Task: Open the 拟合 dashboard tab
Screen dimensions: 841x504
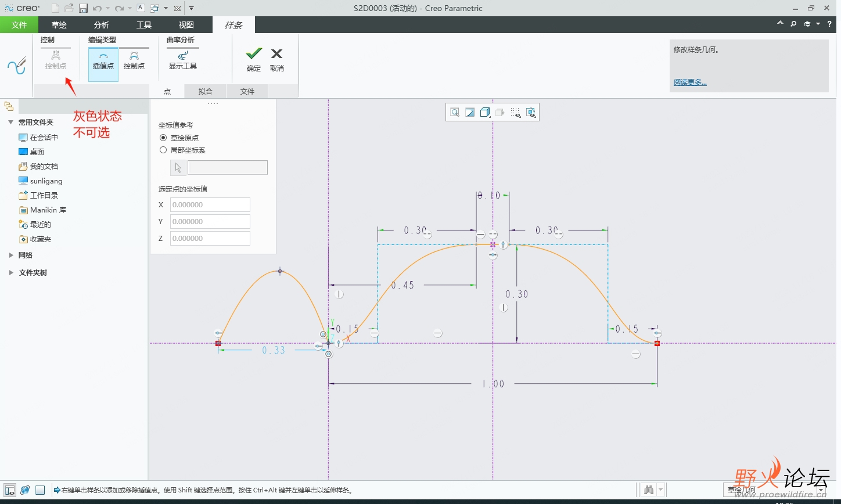Action: tap(205, 91)
